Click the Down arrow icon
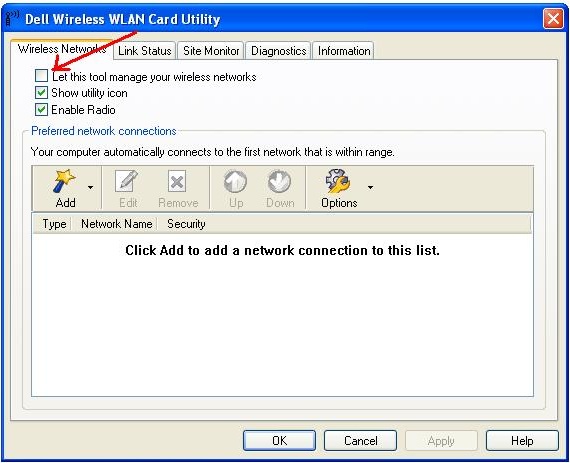 [x=279, y=181]
